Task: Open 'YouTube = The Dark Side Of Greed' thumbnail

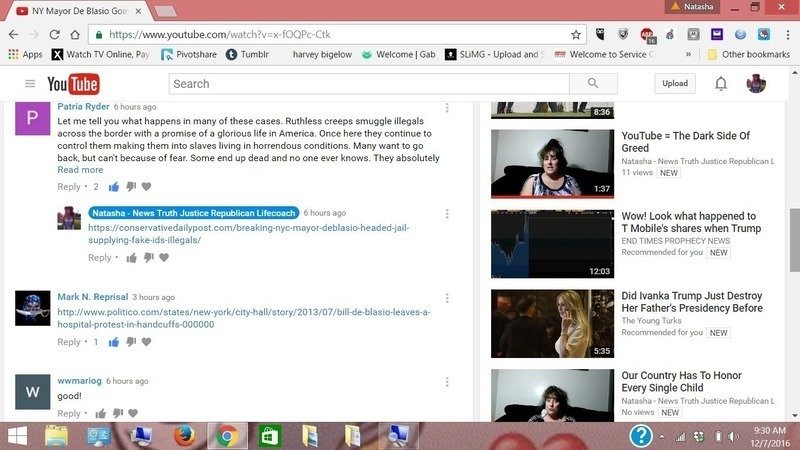Action: [x=553, y=163]
